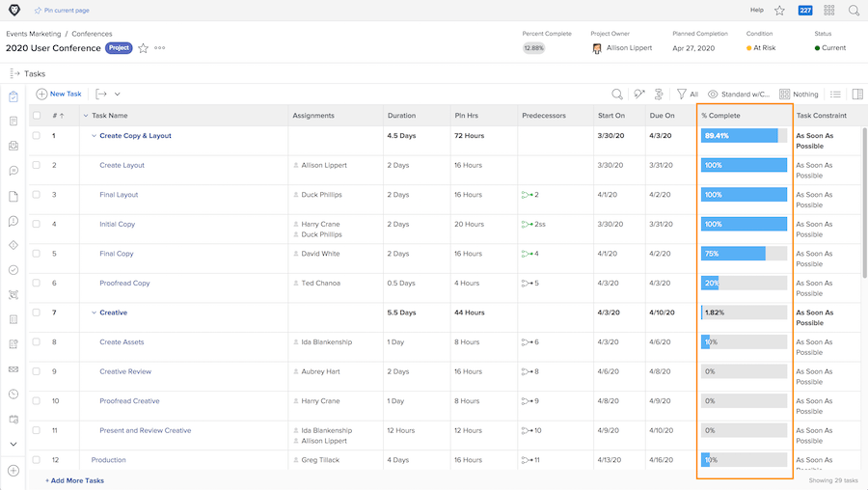This screenshot has height=490, width=868.
Task: Open the search icon in top bar
Action: pyautogui.click(x=854, y=10)
